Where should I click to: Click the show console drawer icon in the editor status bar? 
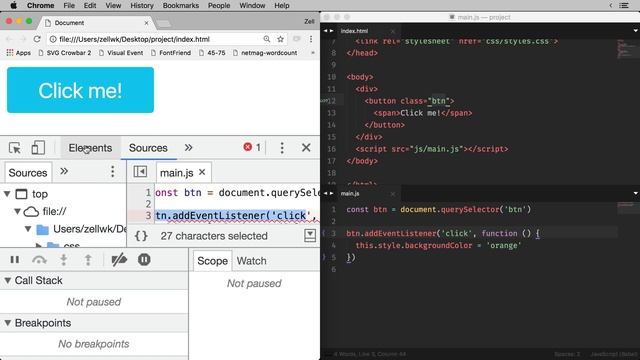click(x=310, y=236)
